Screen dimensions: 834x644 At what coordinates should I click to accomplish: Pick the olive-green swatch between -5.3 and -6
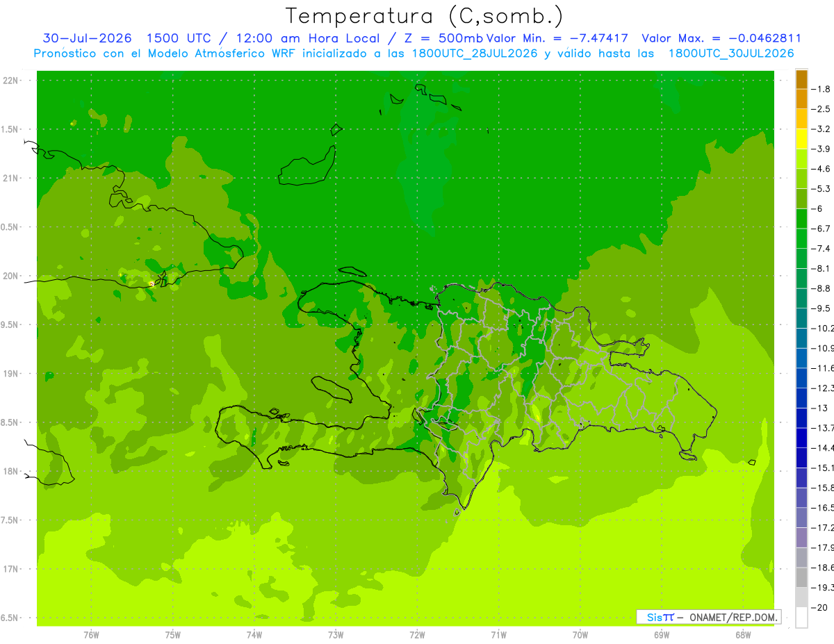pos(801,199)
